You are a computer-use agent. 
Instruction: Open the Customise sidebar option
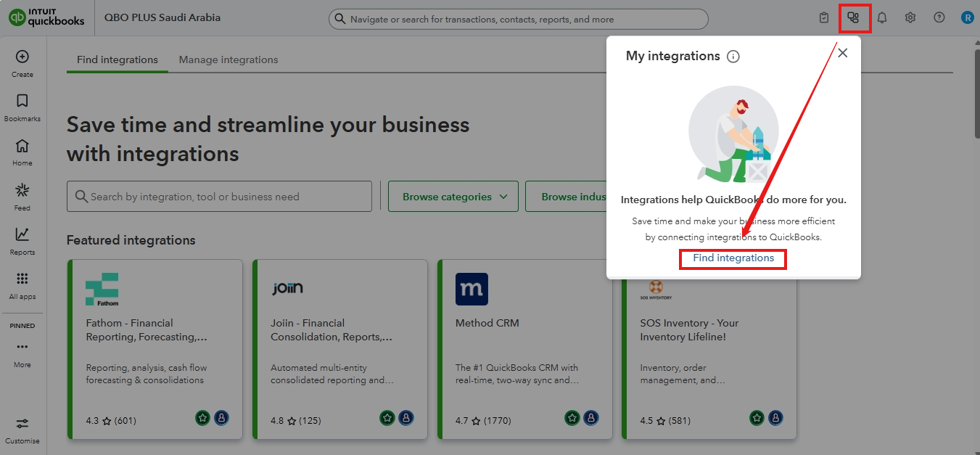click(x=22, y=425)
